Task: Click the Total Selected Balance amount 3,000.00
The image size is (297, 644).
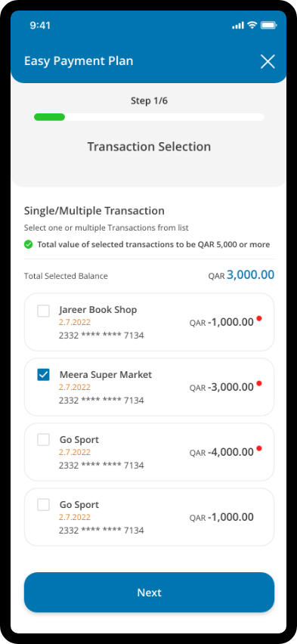Action: pos(251,275)
